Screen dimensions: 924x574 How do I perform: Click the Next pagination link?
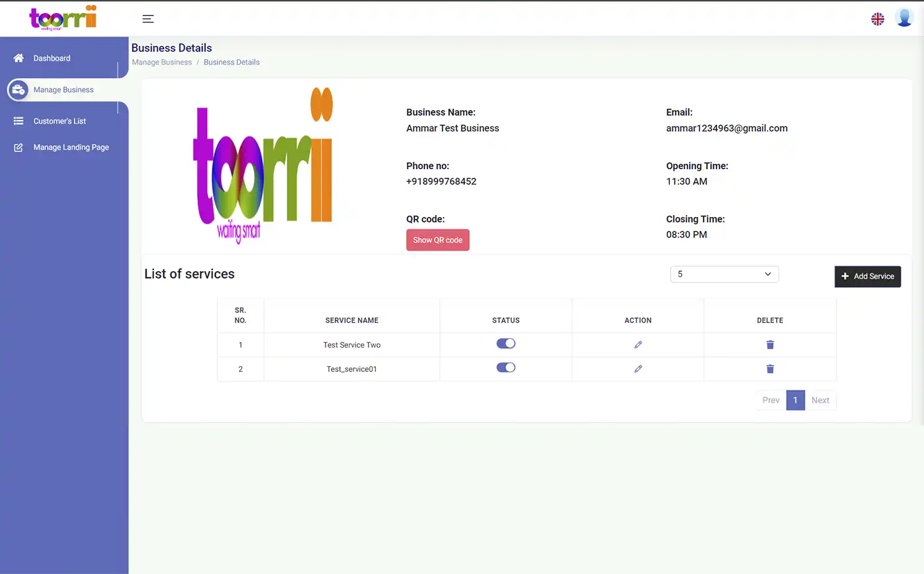(820, 400)
